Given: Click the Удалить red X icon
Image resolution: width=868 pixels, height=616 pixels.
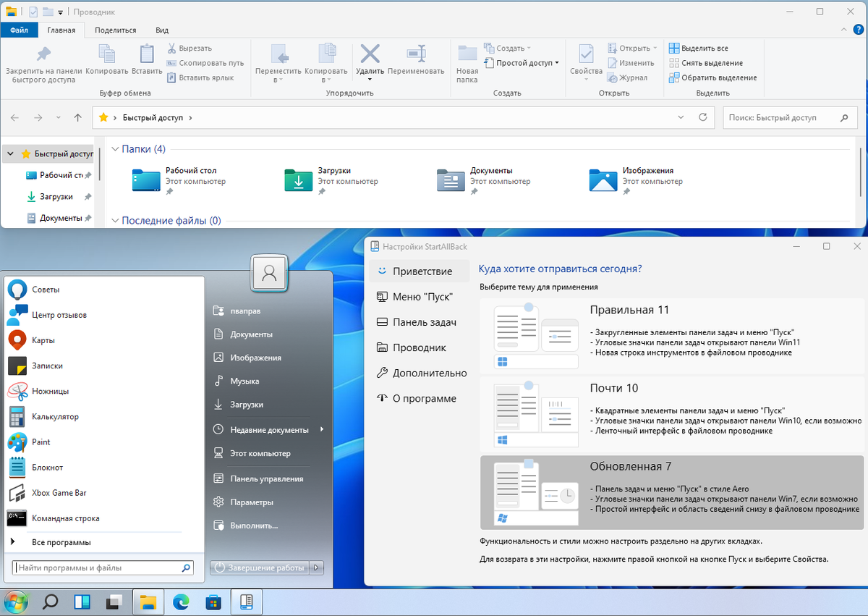Looking at the screenshot, I should 370,54.
